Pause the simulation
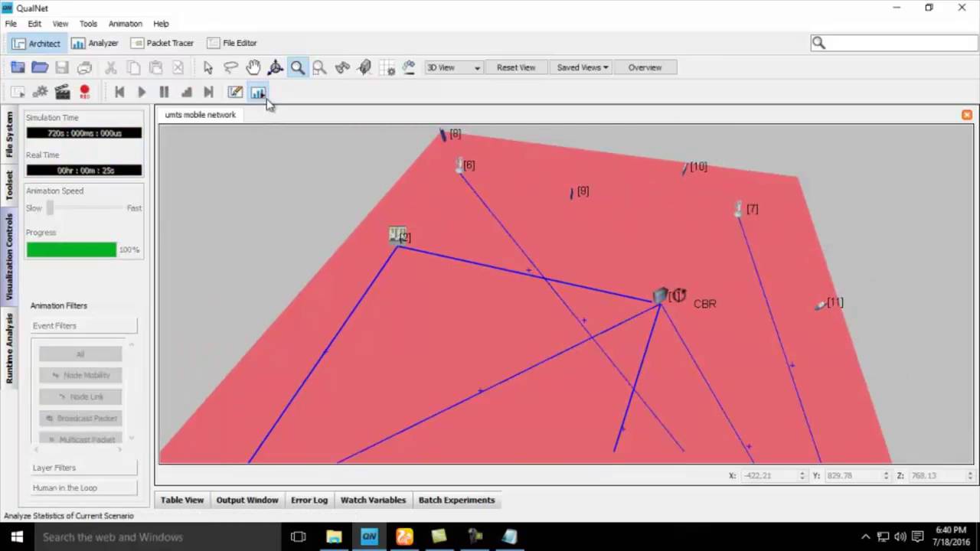980x551 pixels. click(x=164, y=92)
